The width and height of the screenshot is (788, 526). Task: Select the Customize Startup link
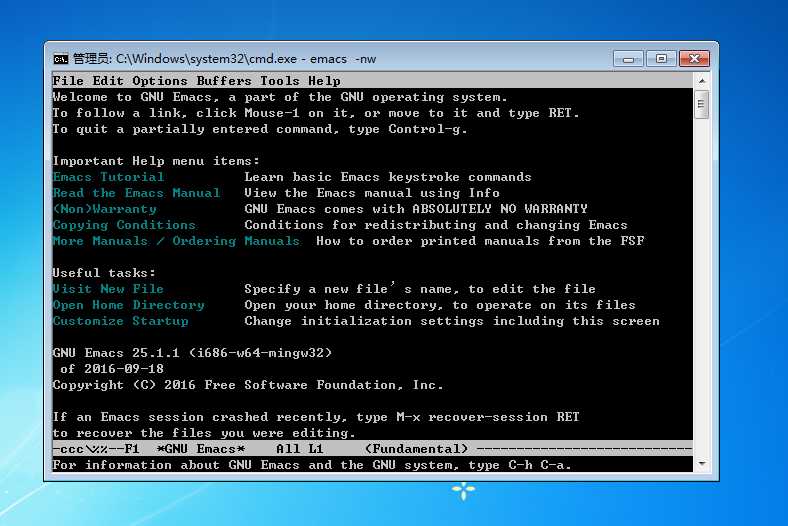(x=120, y=321)
